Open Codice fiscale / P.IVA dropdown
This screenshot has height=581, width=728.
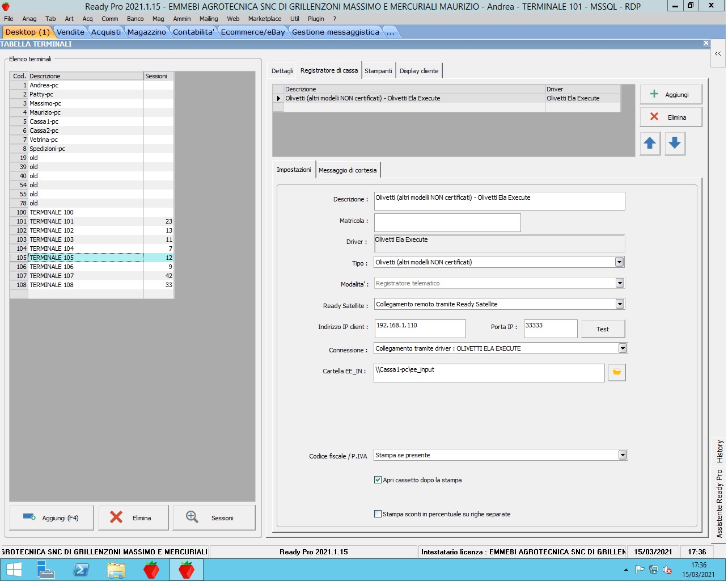(623, 455)
